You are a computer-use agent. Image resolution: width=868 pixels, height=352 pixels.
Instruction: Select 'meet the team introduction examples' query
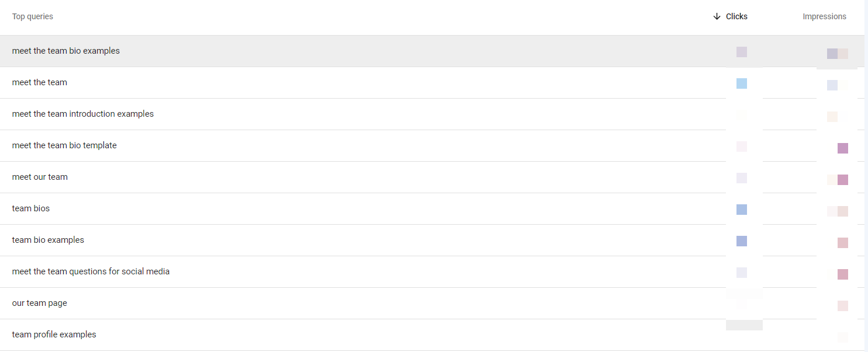coord(83,114)
